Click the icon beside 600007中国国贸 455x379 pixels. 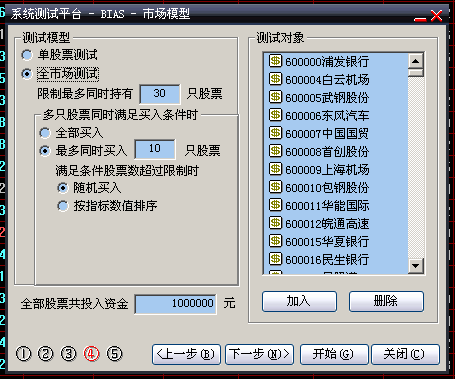pos(275,133)
